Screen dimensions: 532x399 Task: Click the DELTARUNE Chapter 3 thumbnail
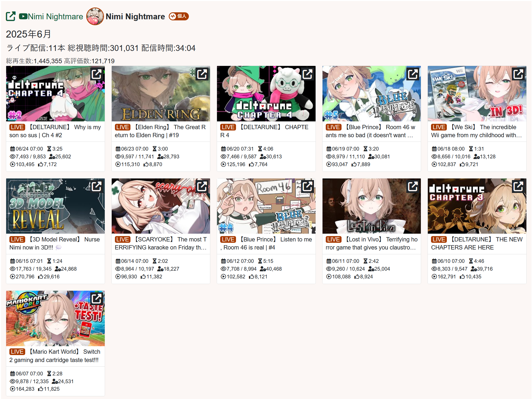477,206
